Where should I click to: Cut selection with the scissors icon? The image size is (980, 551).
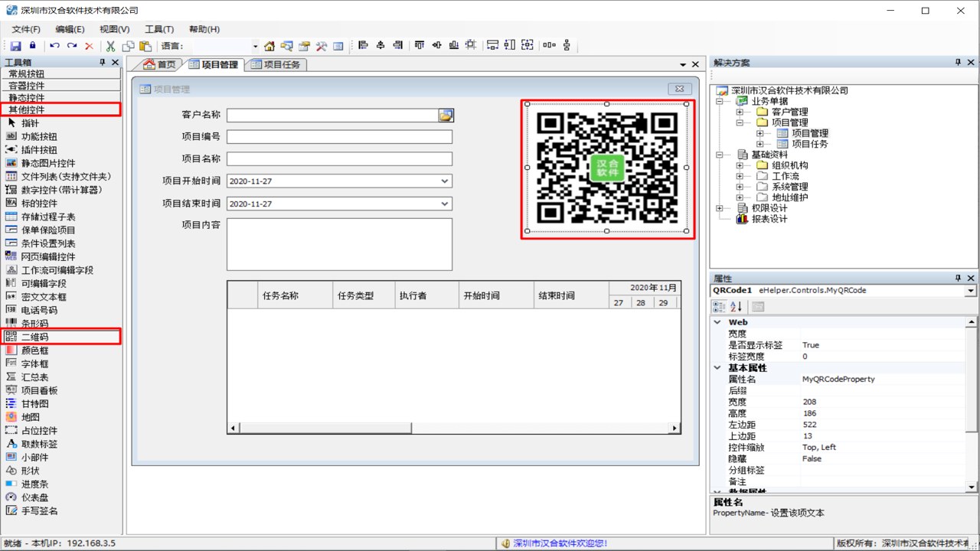[110, 46]
